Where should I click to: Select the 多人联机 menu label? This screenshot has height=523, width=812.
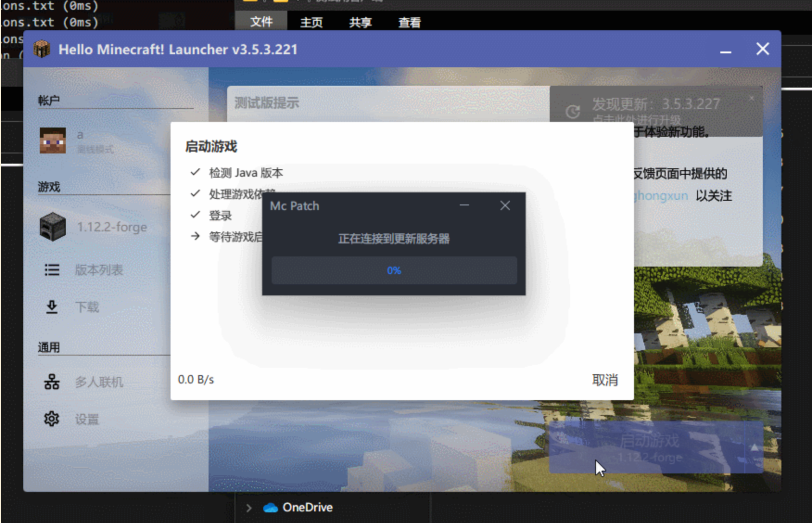(99, 382)
